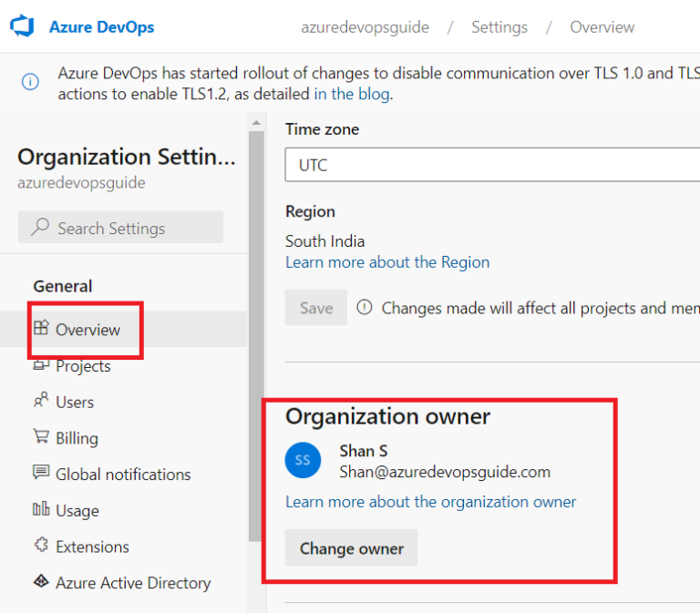Click the Change owner button
700x613 pixels.
point(351,547)
